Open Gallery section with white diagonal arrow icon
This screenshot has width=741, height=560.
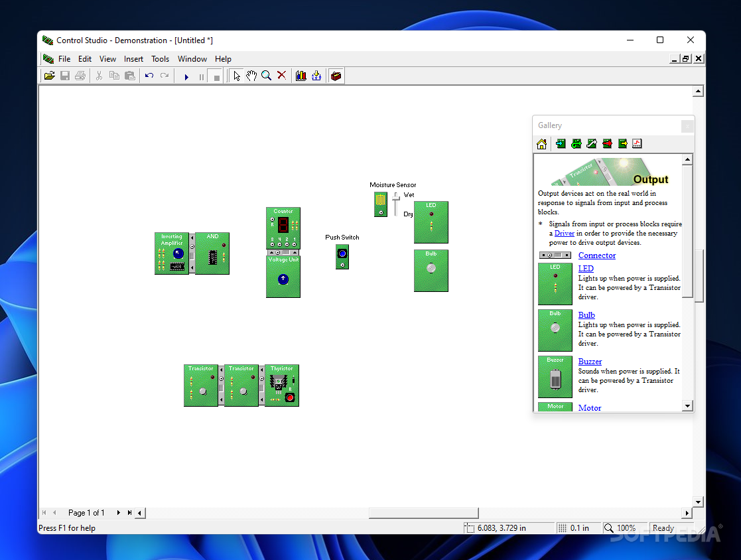[592, 144]
